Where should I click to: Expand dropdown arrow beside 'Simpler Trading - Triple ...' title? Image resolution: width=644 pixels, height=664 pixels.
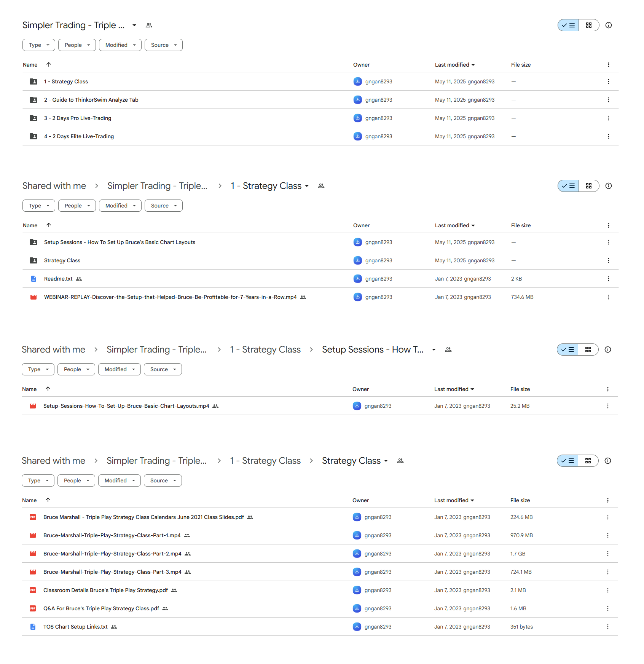click(x=134, y=25)
